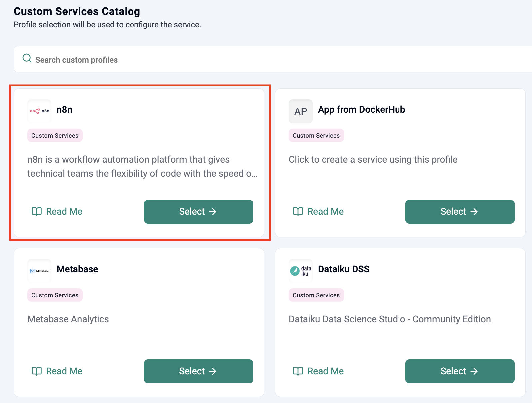The image size is (532, 403).
Task: Open the Dataiku DSS Read Me link
Action: [325, 371]
